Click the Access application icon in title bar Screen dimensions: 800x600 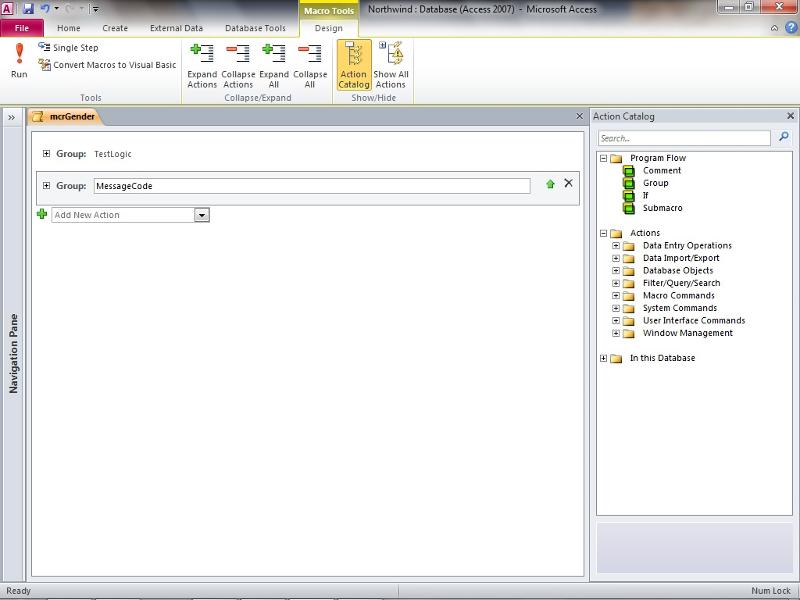pos(8,9)
